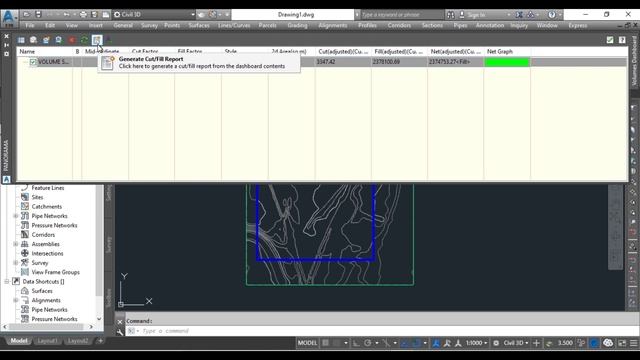Toggle polar tracking in status bar
Screen dimensions: 640x360
[368, 343]
